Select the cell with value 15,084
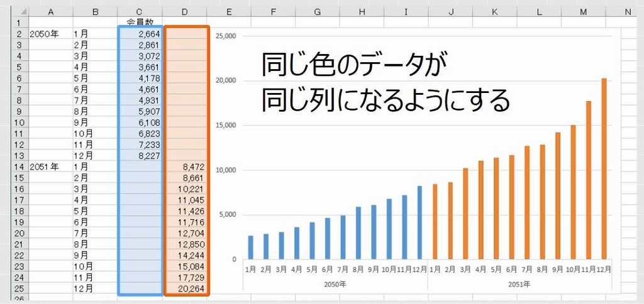Screen dimensions: 644x304 click(x=184, y=266)
